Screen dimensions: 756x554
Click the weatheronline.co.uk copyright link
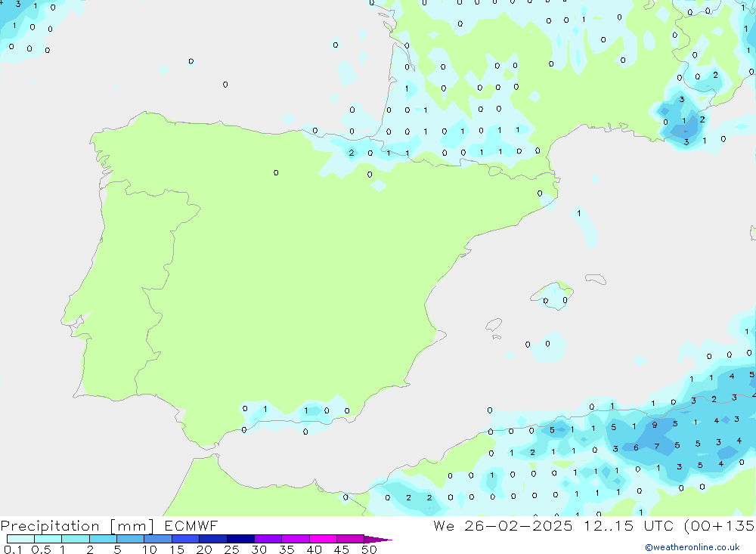click(x=692, y=547)
